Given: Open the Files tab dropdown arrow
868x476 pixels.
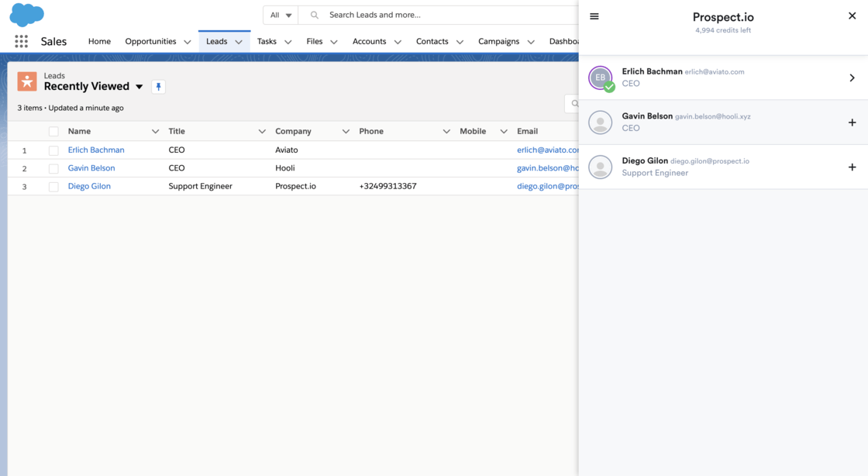Looking at the screenshot, I should [x=334, y=42].
